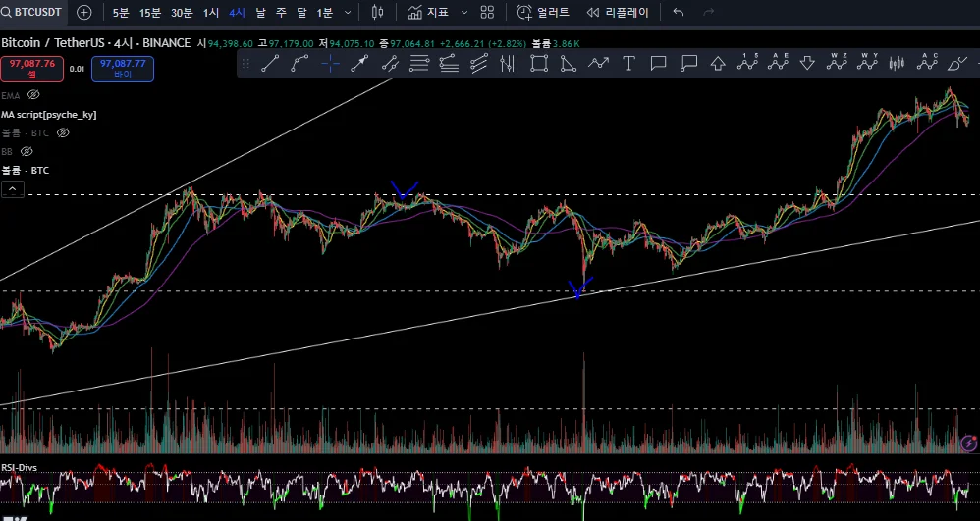Select the Elliott A-E wave tool

coord(778,62)
